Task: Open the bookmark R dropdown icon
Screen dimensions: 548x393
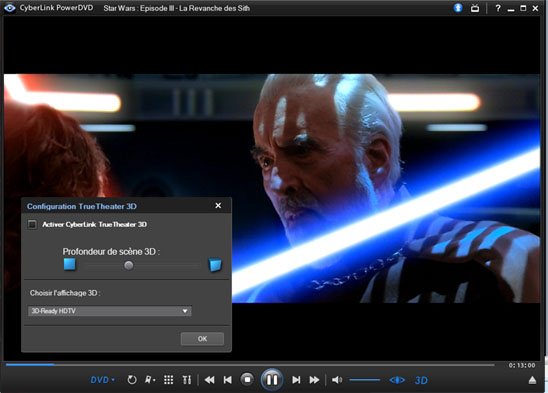Action: click(150, 380)
